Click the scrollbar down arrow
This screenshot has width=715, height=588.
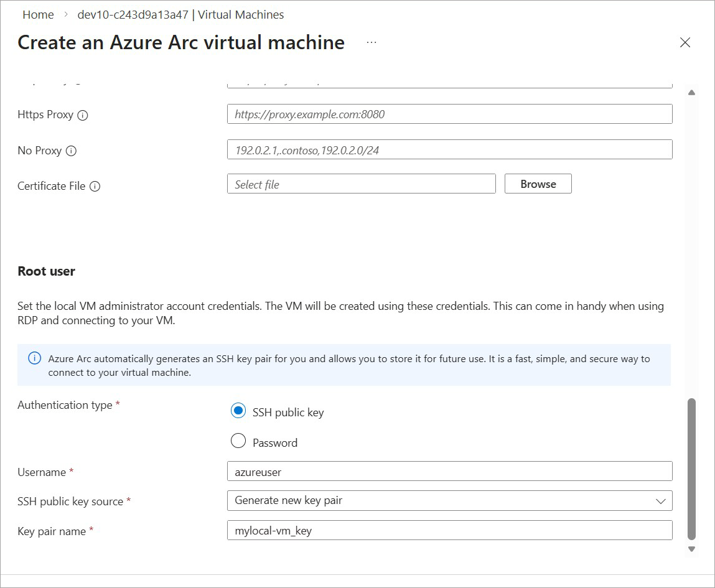click(x=691, y=549)
